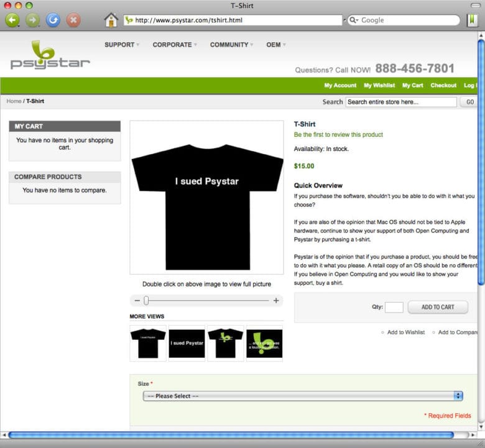Stop loading with the red X icon
Viewport: 485px width, 448px height.
[73, 21]
